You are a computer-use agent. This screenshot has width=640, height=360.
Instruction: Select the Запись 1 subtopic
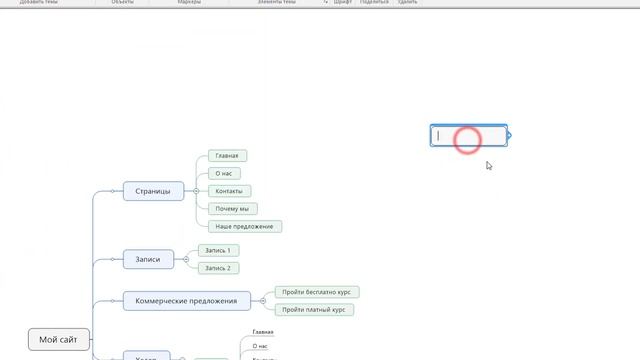click(x=218, y=250)
